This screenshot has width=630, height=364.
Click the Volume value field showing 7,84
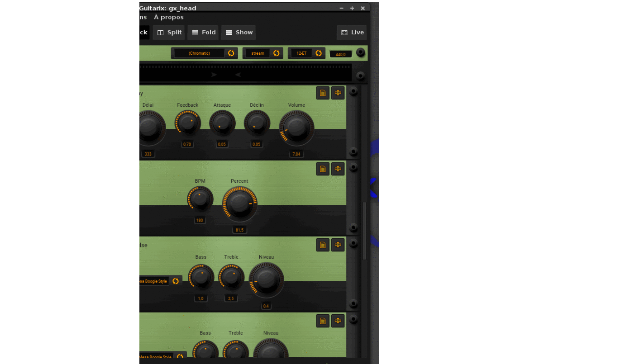click(x=296, y=154)
